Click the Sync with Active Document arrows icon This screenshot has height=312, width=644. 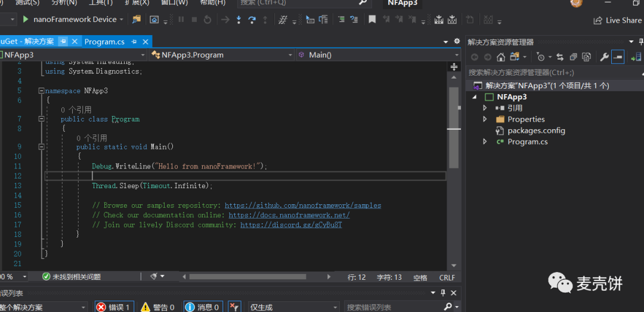560,57
